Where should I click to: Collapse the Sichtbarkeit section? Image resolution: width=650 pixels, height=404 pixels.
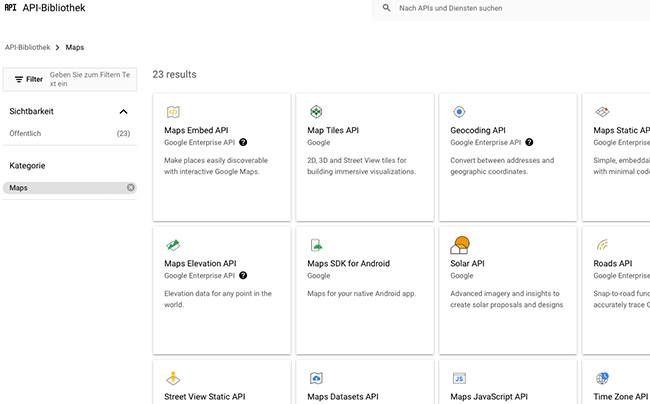click(x=123, y=111)
